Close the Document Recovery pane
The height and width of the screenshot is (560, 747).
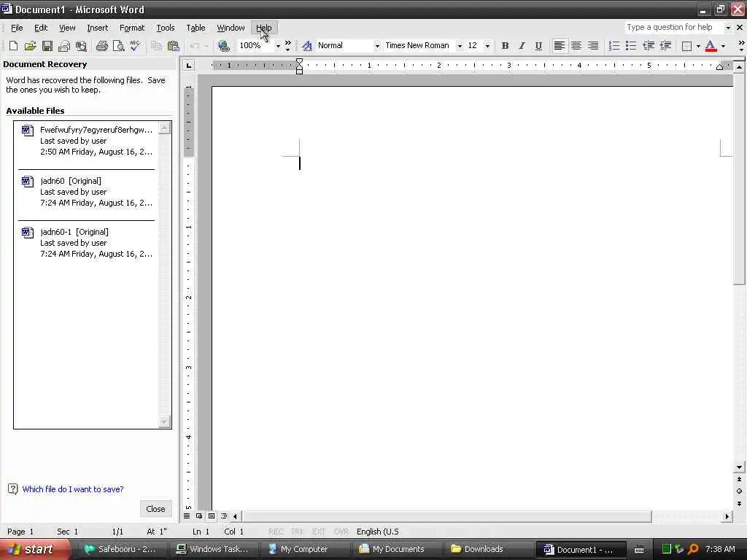pos(156,508)
